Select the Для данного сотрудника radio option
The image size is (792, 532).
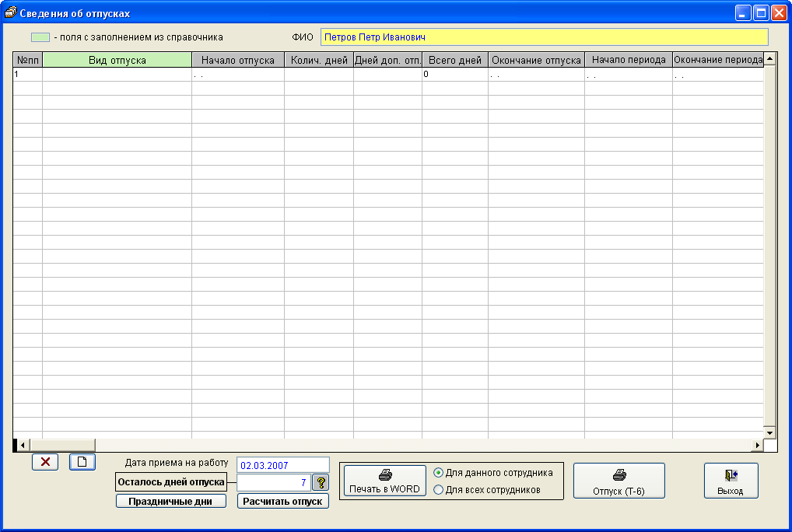pyautogui.click(x=439, y=473)
